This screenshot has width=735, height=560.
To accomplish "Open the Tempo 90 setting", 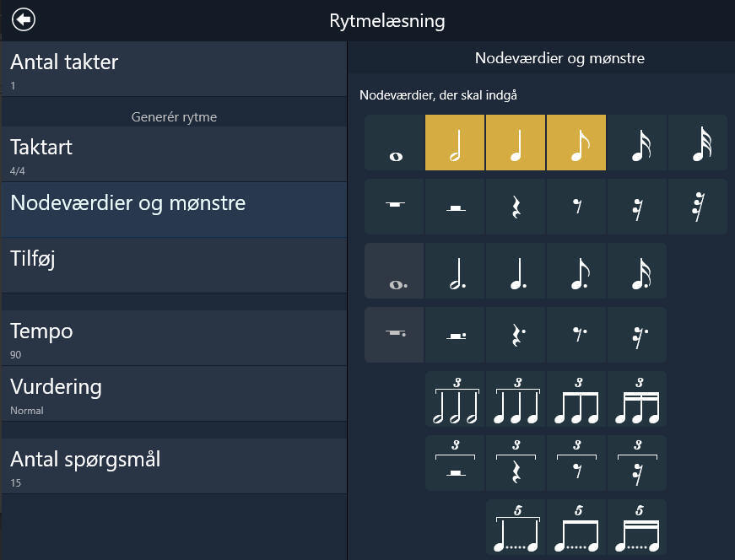I will 174,338.
